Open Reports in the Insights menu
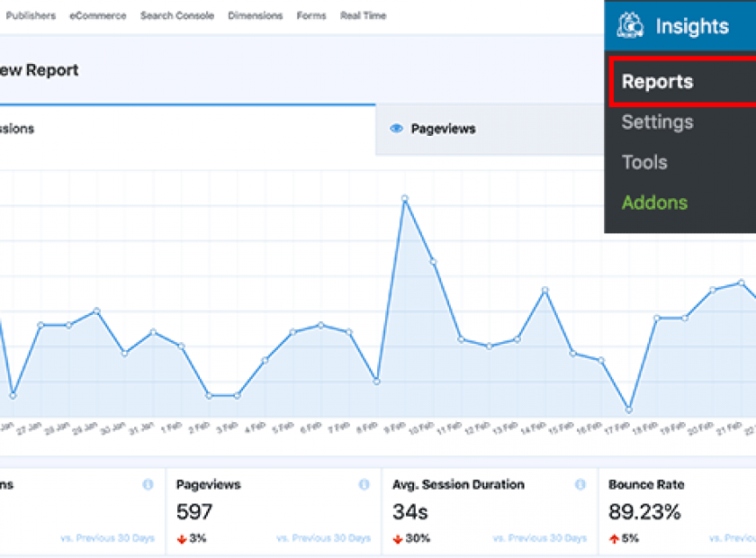756x558 pixels. [x=658, y=82]
